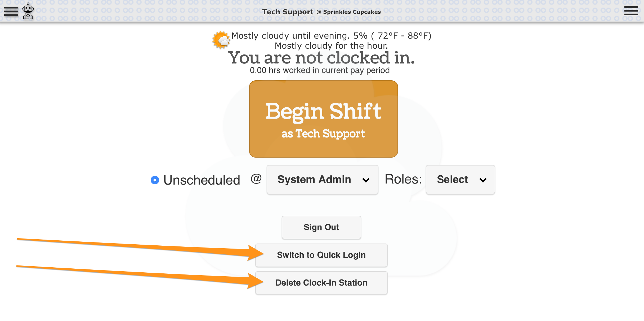644x321 pixels.
Task: Click the Tech Support header title
Action: (x=288, y=12)
